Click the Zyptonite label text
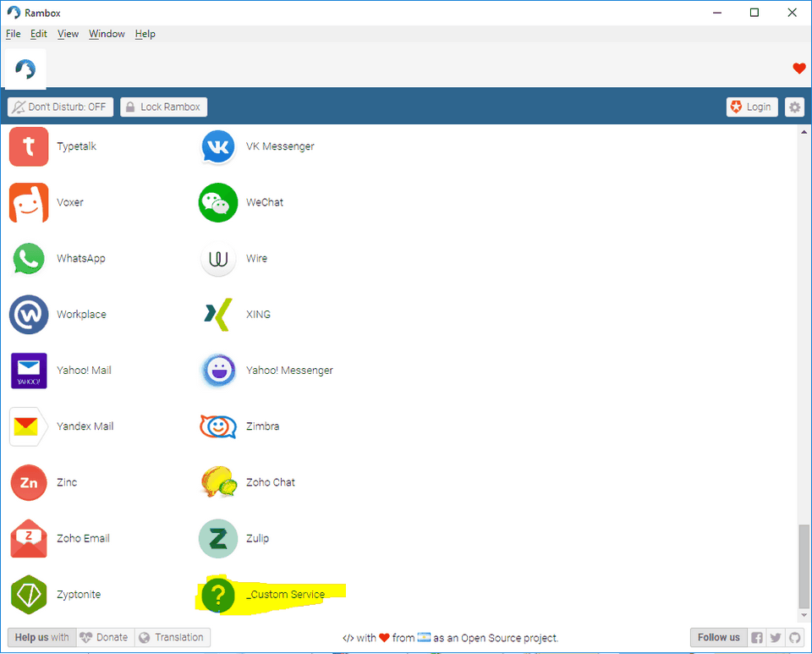Viewport: 812px width, 654px height. (79, 595)
